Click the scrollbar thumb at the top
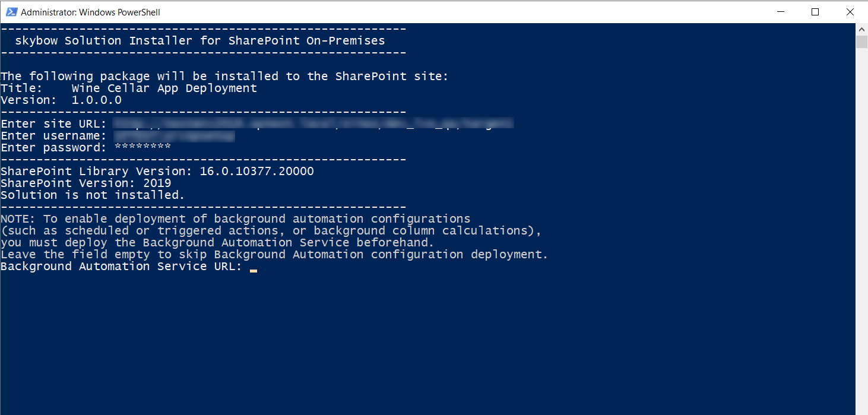This screenshot has height=415, width=868. tap(862, 40)
